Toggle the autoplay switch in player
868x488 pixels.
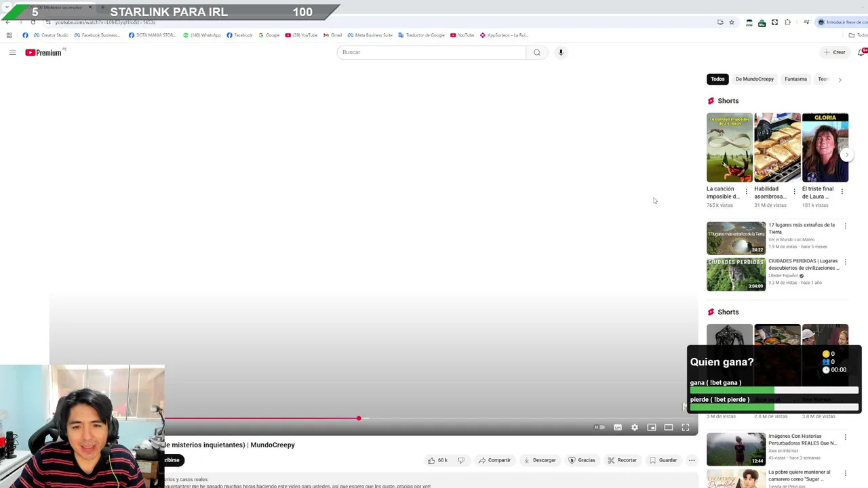coord(599,427)
